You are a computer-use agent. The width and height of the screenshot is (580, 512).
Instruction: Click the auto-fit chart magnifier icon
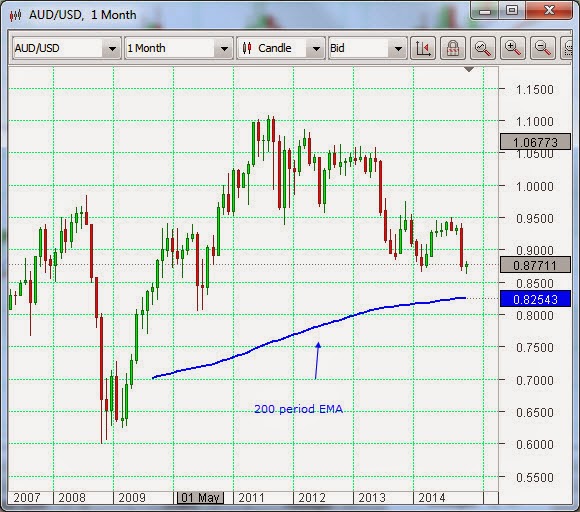click(483, 48)
